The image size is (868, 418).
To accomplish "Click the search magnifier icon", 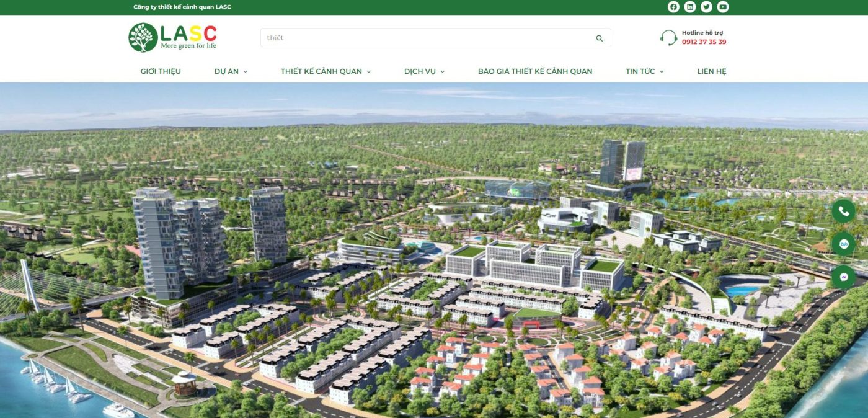I will 598,37.
